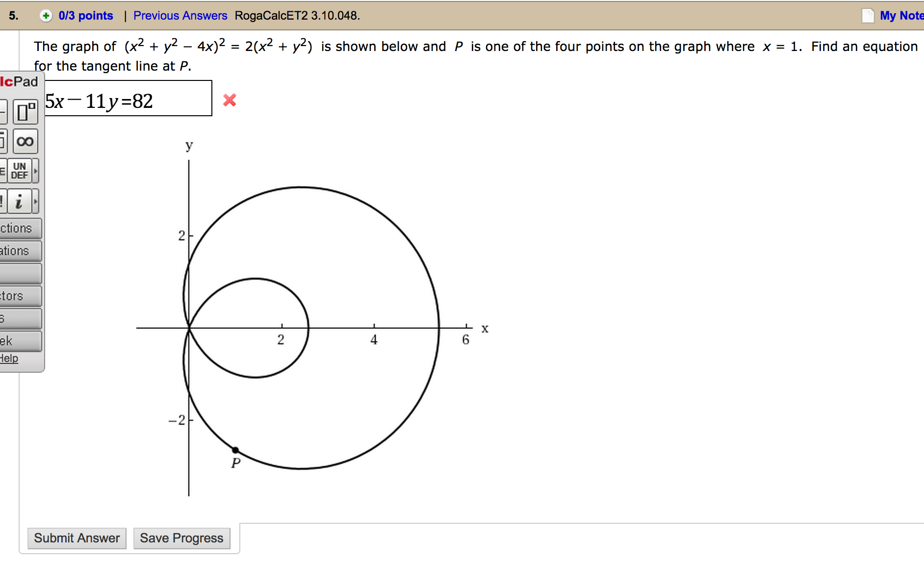Click the UNDEF button in CalcPad
The image size is (924, 564).
(x=19, y=171)
